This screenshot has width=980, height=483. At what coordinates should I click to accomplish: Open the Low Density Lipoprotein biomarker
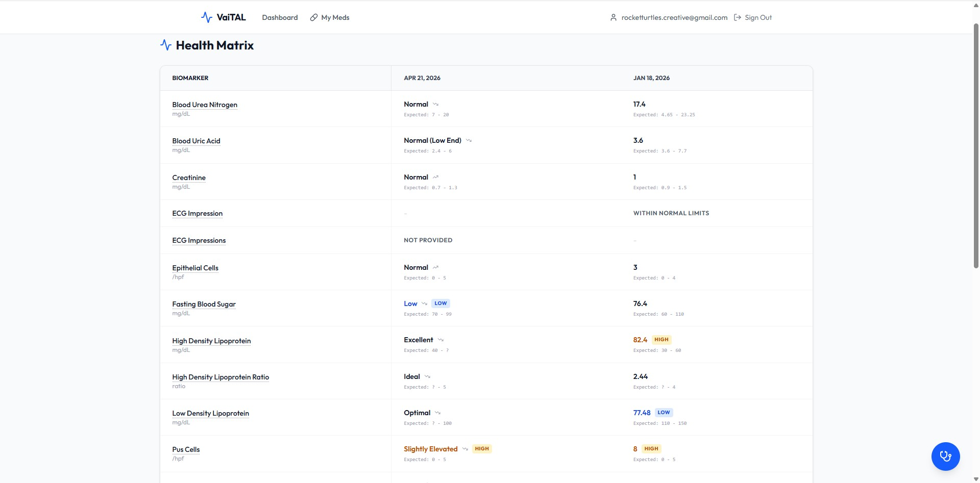click(x=210, y=413)
